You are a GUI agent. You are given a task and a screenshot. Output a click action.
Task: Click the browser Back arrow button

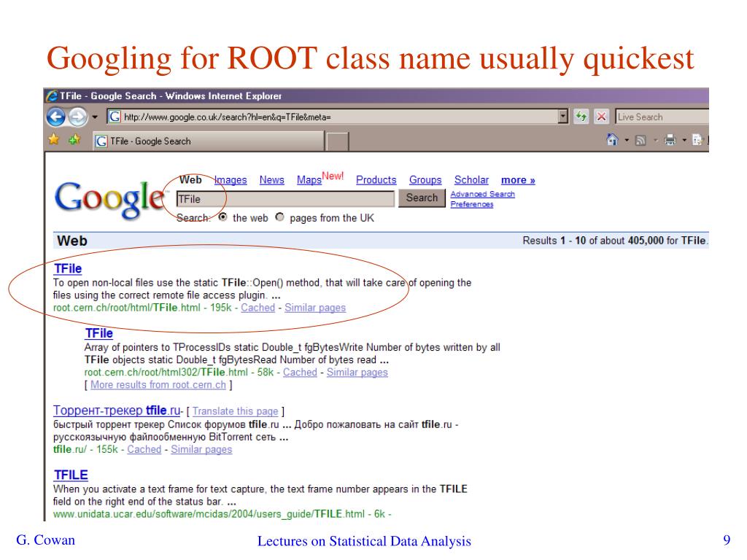tap(55, 117)
